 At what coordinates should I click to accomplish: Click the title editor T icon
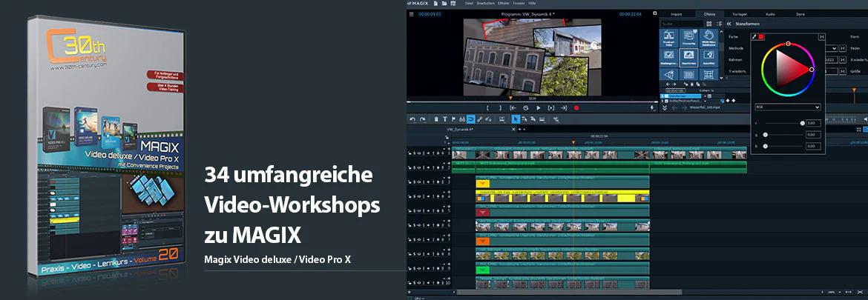[x=445, y=119]
